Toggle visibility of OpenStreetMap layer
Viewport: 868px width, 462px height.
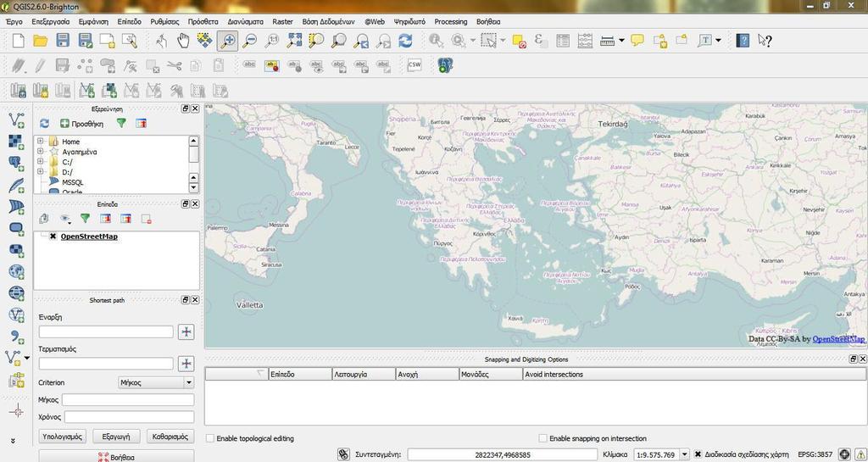pos(53,237)
